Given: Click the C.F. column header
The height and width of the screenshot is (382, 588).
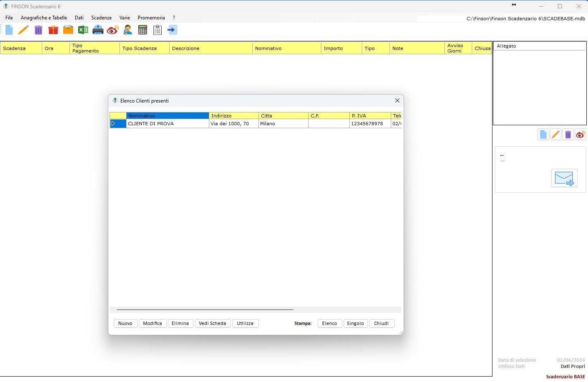Looking at the screenshot, I should [329, 116].
